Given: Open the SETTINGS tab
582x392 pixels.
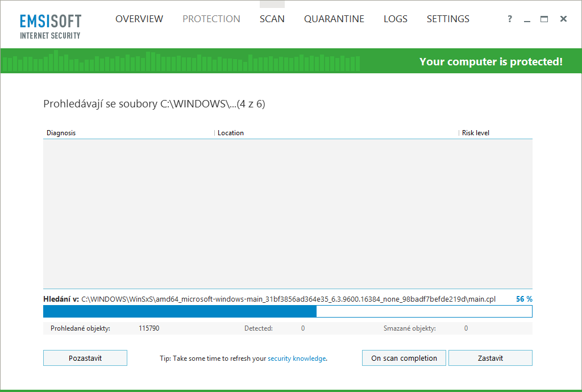Looking at the screenshot, I should (x=448, y=19).
